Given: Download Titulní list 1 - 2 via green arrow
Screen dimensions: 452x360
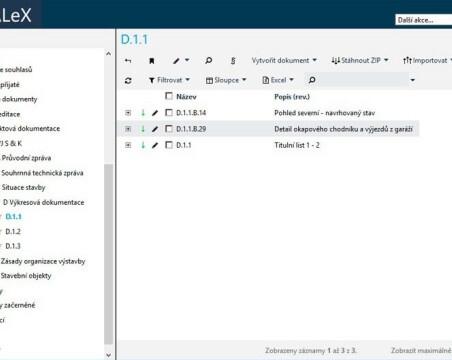Looking at the screenshot, I should [143, 145].
